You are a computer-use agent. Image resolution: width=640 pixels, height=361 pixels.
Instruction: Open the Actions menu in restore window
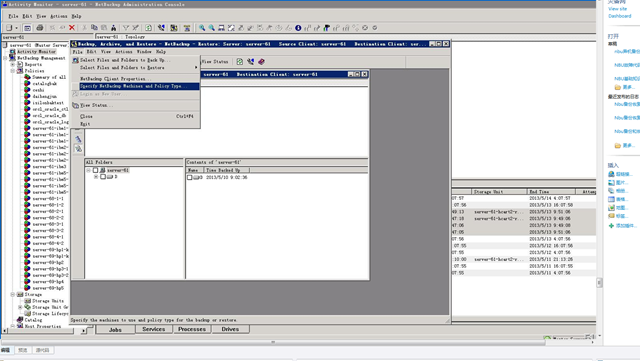coord(124,52)
